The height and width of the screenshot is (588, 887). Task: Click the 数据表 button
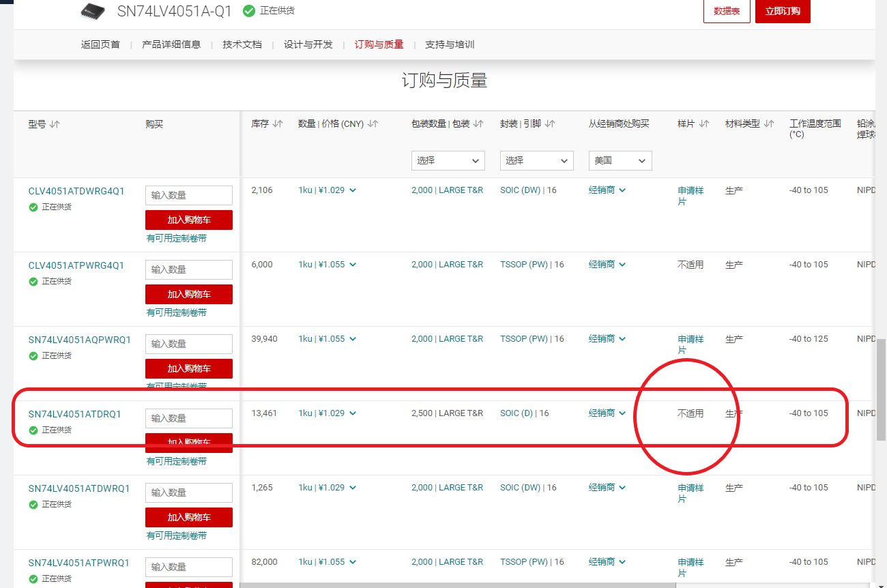(727, 11)
